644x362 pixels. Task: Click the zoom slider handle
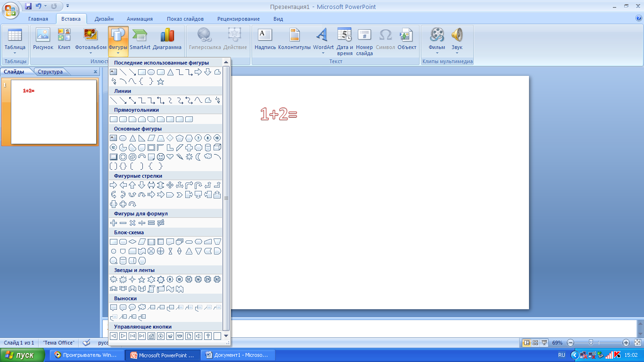point(591,343)
